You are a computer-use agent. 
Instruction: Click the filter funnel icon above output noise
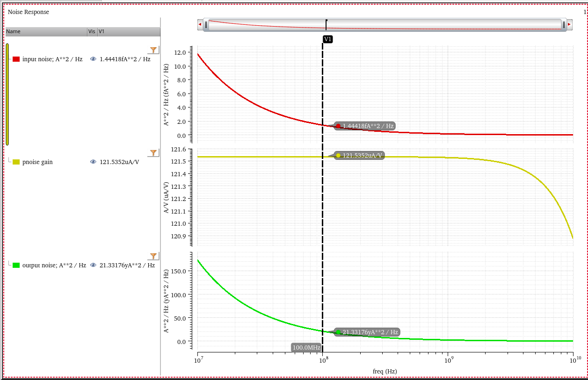pos(153,256)
